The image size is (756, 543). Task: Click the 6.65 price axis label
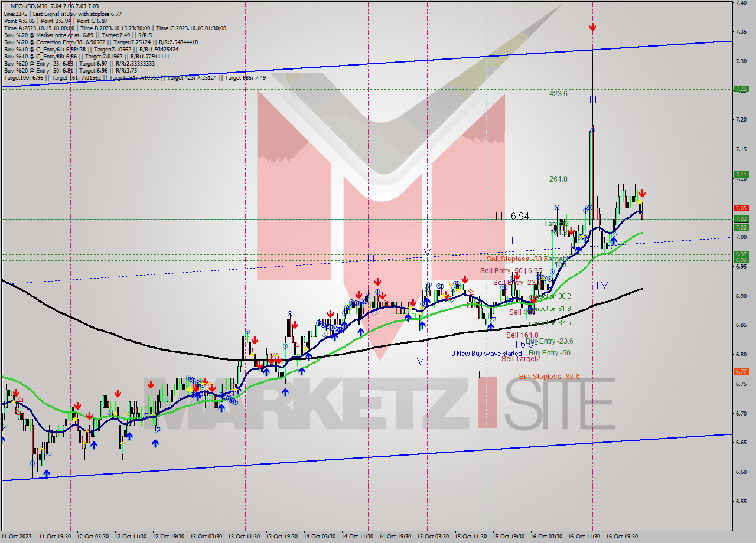tap(741, 442)
